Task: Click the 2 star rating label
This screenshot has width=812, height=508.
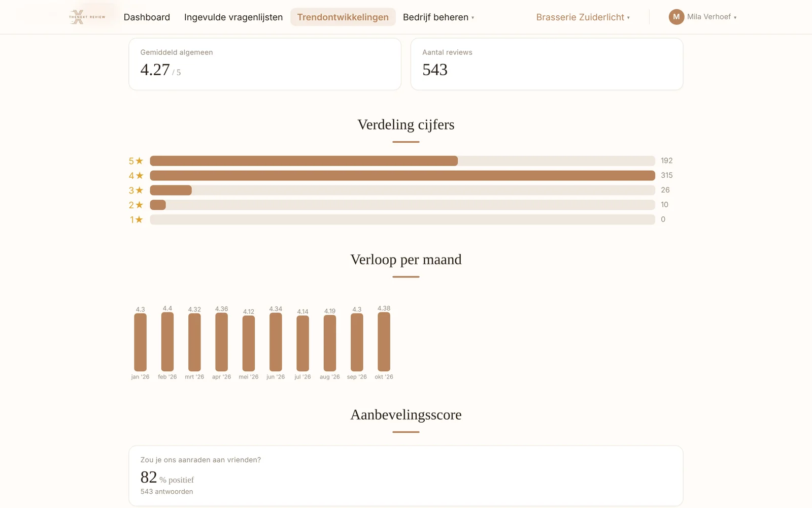Action: tap(136, 205)
